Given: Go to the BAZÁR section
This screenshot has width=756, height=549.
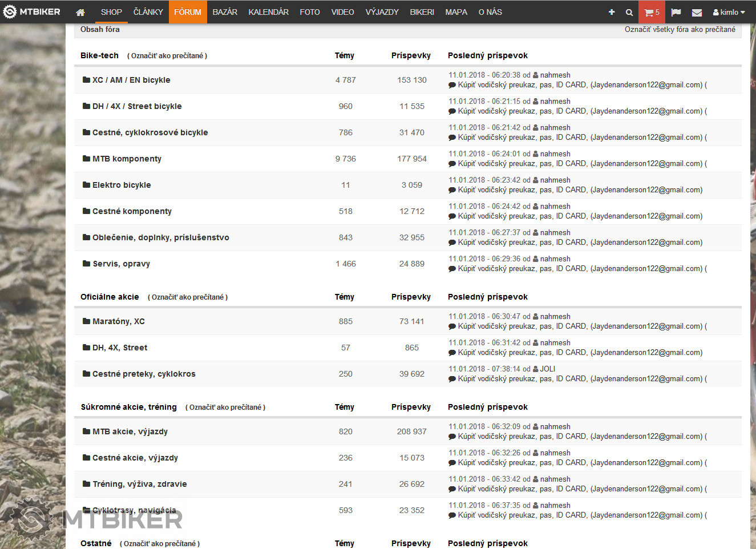Looking at the screenshot, I should [225, 12].
